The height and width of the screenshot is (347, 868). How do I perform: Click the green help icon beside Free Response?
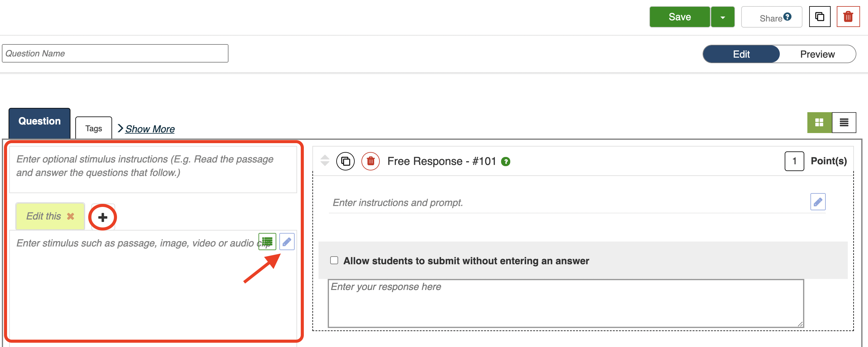point(505,162)
